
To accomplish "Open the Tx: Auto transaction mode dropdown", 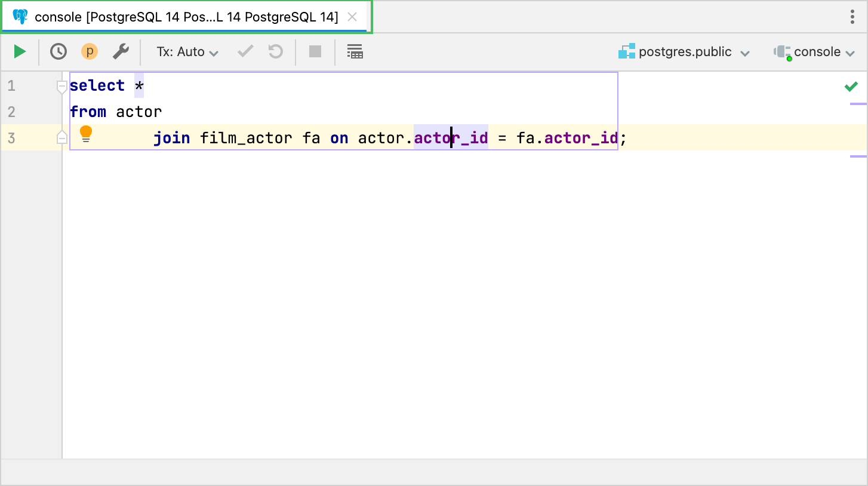I will tap(187, 51).
